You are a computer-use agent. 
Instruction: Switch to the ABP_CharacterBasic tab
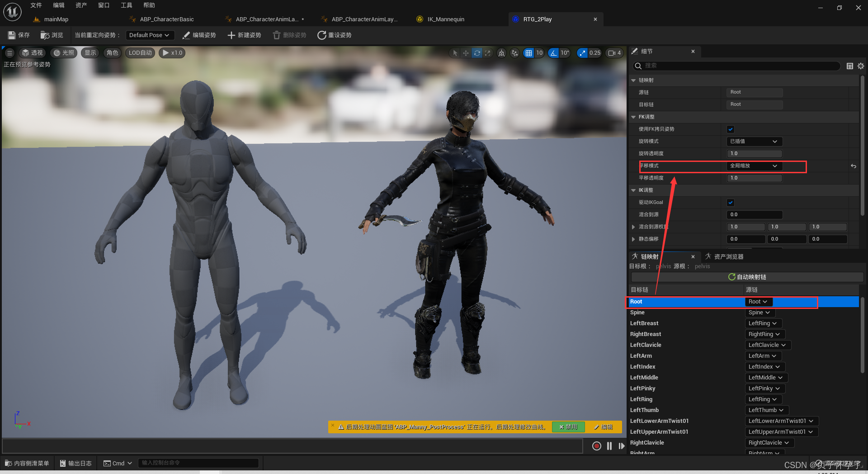167,19
